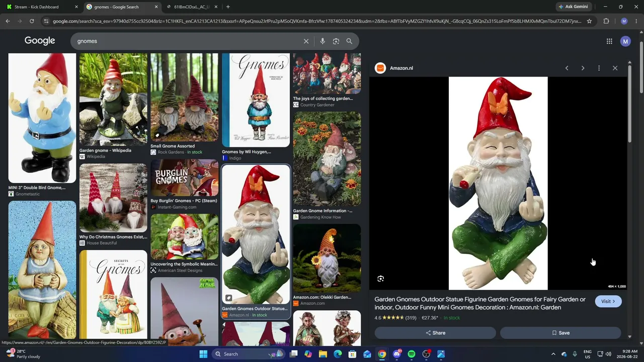The image size is (644, 362).
Task: Open the Windows taskbar Search box
Action: [x=248, y=354]
